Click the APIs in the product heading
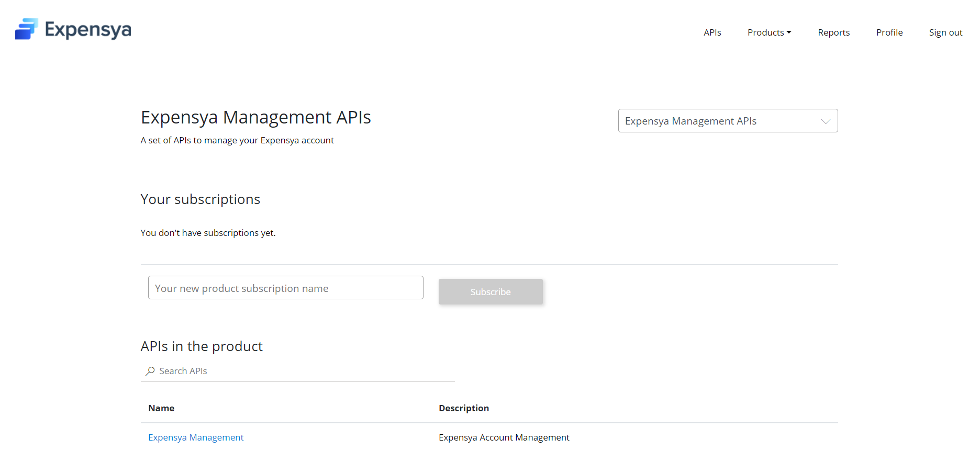This screenshot has height=462, width=980. pyautogui.click(x=202, y=346)
